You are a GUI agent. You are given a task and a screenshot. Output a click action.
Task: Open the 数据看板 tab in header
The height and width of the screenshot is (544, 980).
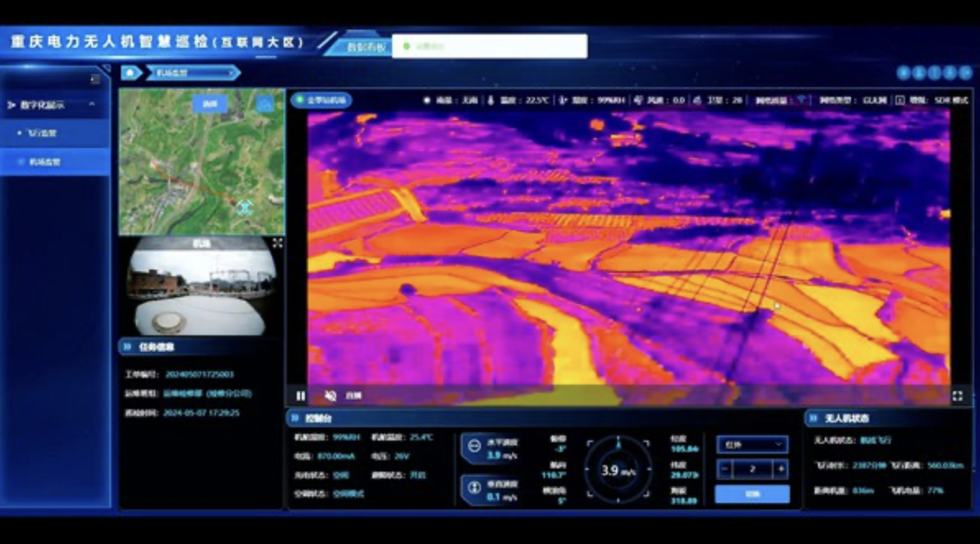point(364,47)
